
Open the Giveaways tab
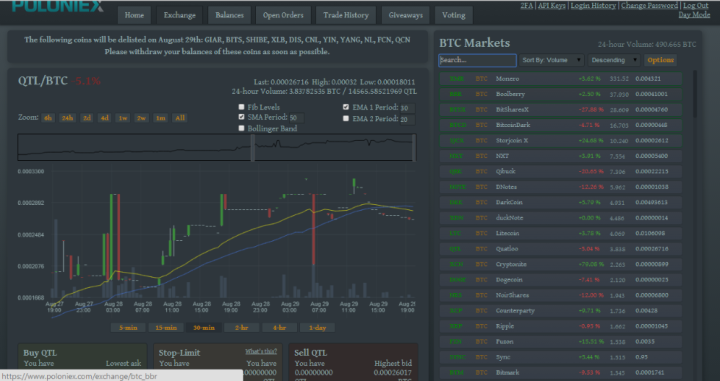(405, 15)
